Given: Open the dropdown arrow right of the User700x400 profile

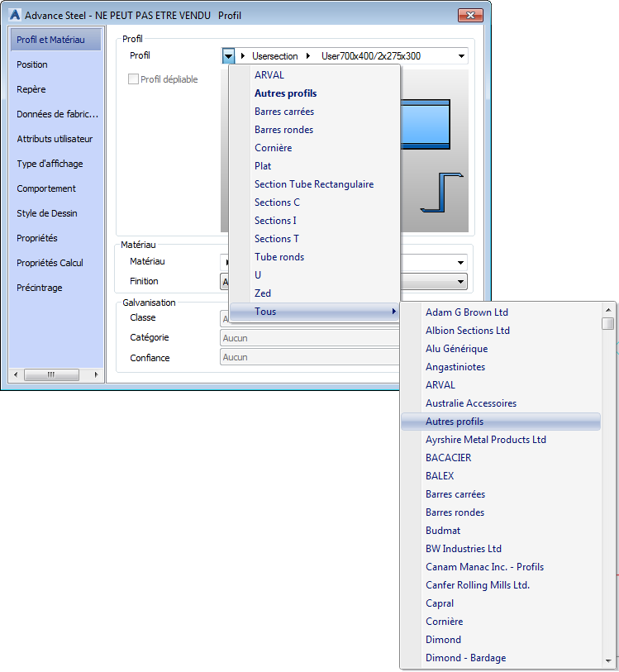Looking at the screenshot, I should click(461, 56).
